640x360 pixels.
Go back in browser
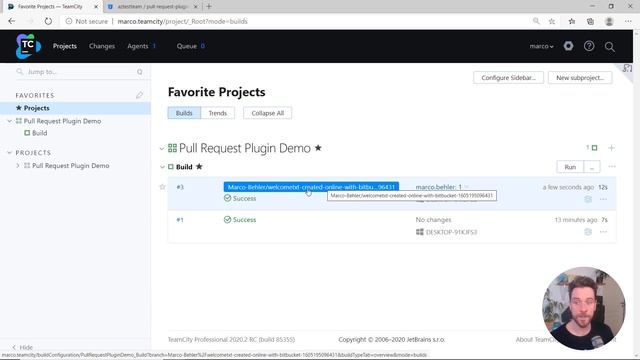11,21
